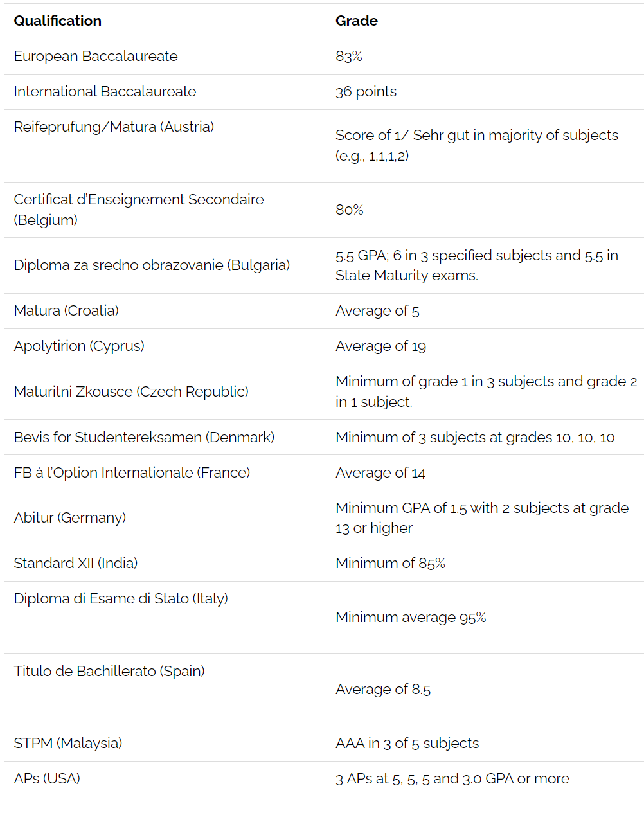This screenshot has width=644, height=831.
Task: Click FB à l'Option Internationale (France)
Action: tap(132, 473)
